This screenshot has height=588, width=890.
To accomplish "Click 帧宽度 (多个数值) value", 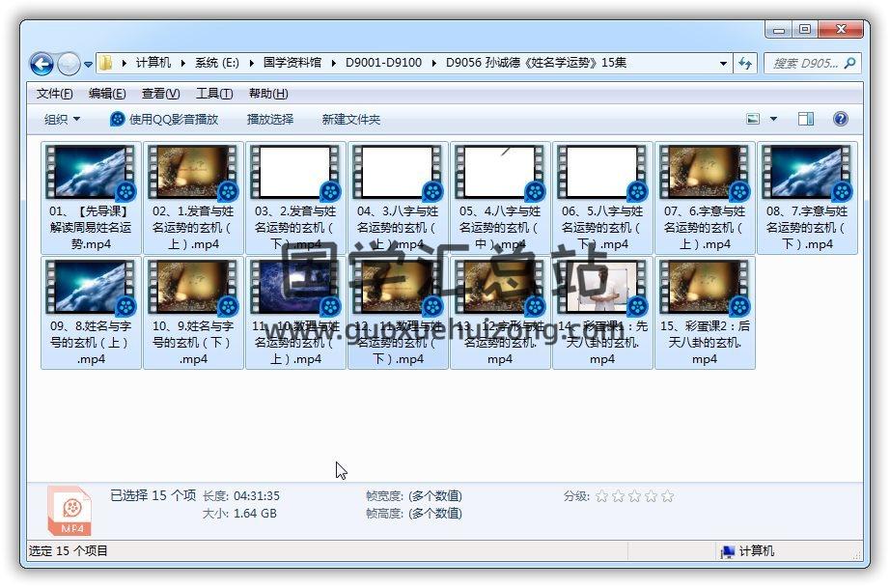I will pyautogui.click(x=435, y=496).
